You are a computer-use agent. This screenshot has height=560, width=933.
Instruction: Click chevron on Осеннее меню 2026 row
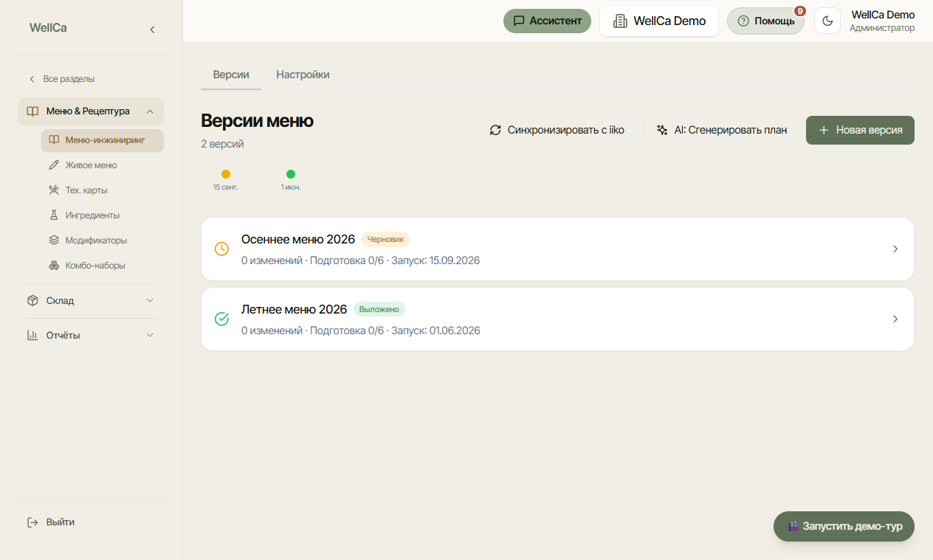[895, 249]
